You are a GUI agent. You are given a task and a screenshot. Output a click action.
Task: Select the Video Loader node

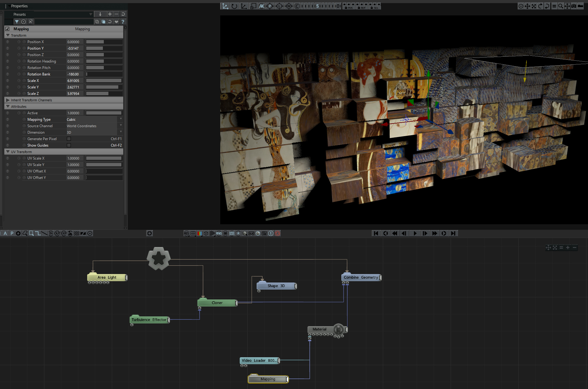(259, 361)
